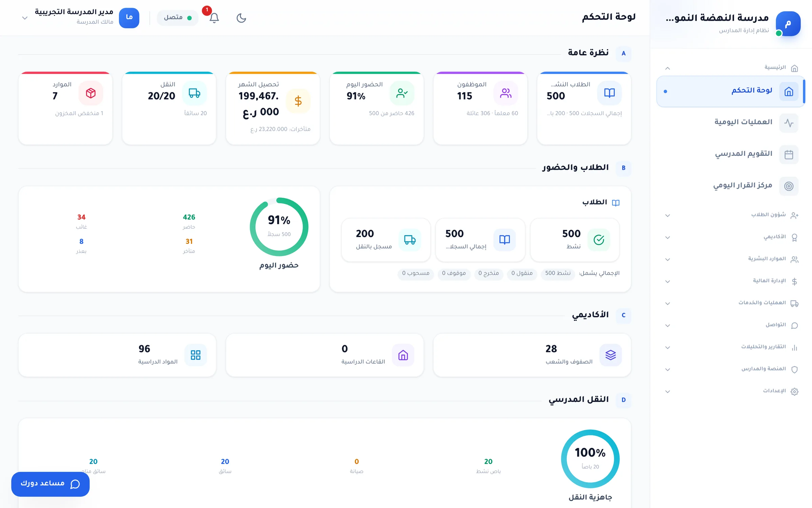Viewport: 812px width, 508px height.
Task: Click the school logo م in sidebar
Action: tap(788, 24)
